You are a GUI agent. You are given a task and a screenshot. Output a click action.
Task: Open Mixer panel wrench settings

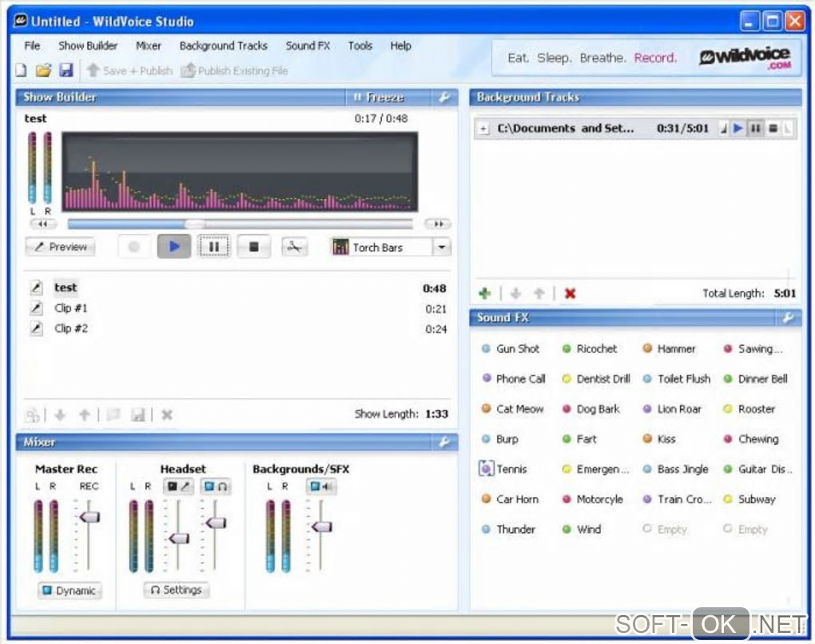(x=444, y=442)
